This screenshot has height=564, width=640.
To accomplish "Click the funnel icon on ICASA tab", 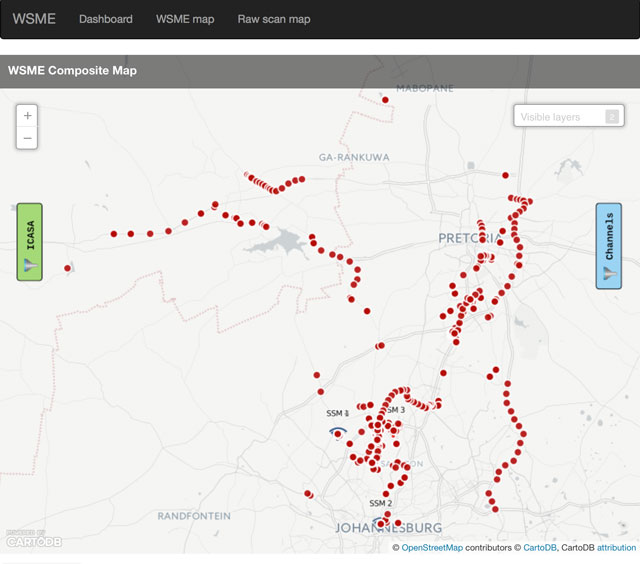I will pos(29,266).
